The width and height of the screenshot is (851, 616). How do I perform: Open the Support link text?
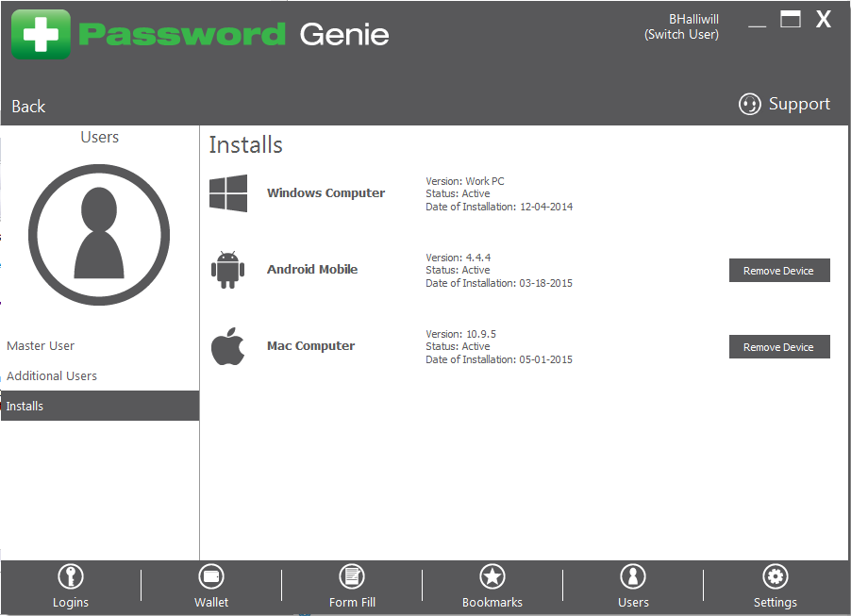point(799,104)
